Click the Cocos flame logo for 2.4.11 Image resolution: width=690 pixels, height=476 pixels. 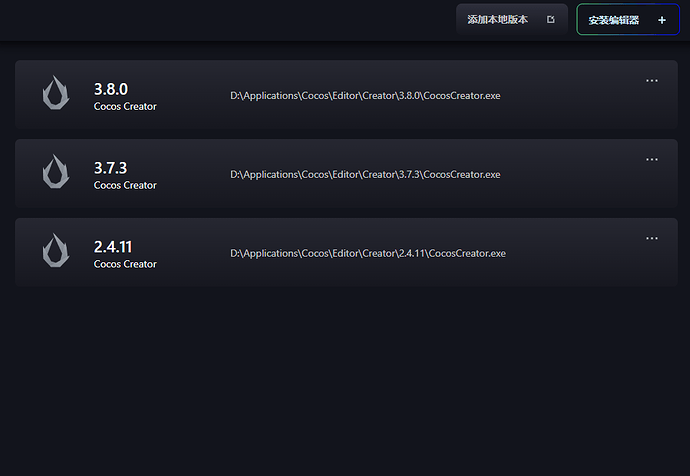[x=56, y=250]
